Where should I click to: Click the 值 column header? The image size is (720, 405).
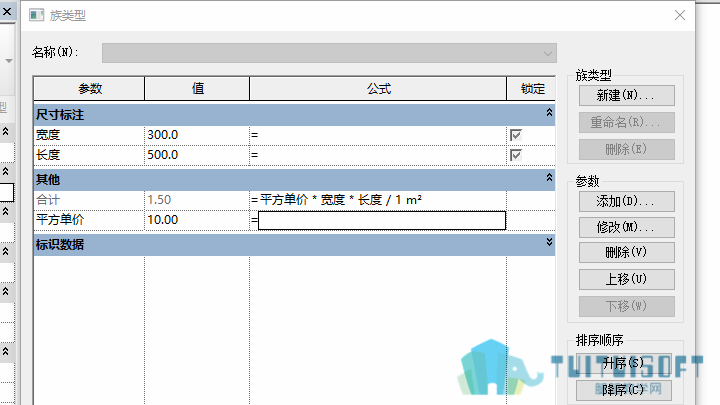click(197, 89)
